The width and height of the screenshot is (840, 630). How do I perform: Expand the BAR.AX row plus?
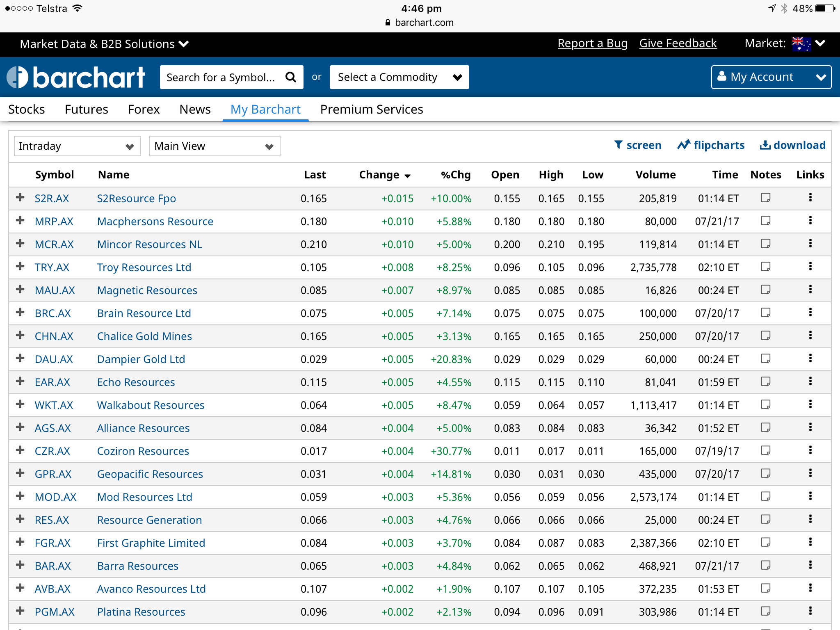coord(20,565)
